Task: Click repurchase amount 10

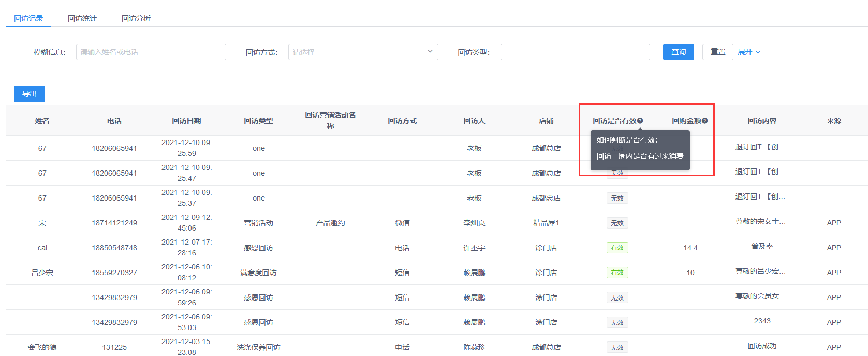Action: pos(690,273)
